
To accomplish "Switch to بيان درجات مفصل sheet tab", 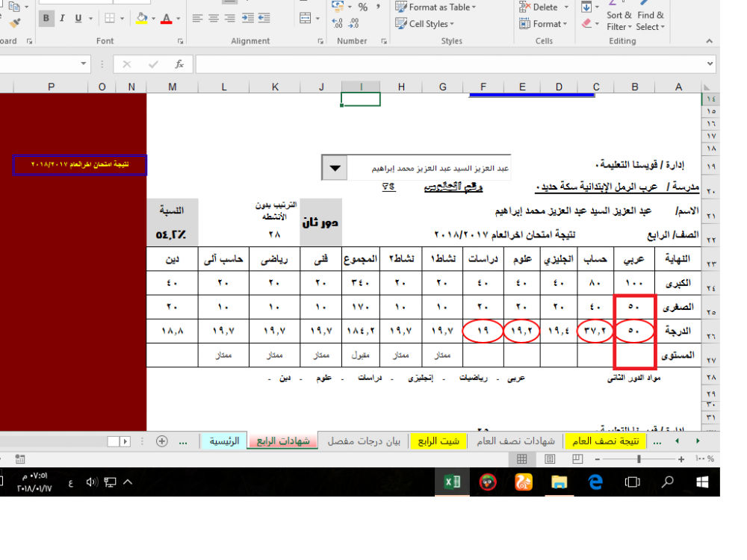I will [x=364, y=441].
